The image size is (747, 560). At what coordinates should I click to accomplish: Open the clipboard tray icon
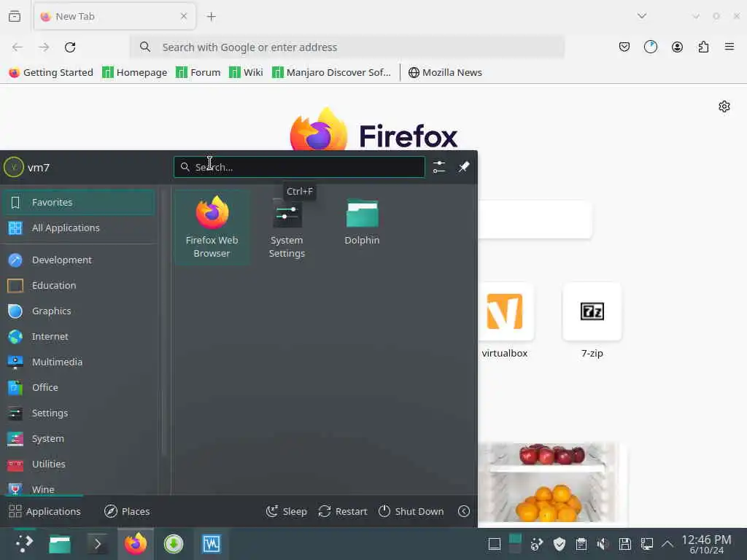pyautogui.click(x=581, y=544)
